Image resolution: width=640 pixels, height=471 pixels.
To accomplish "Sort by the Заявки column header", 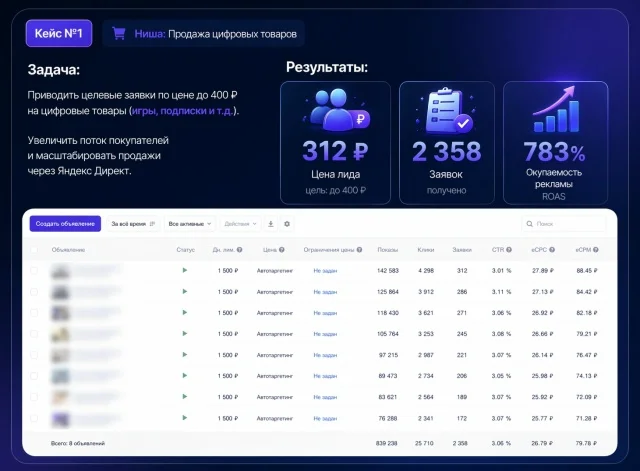I will 462,250.
